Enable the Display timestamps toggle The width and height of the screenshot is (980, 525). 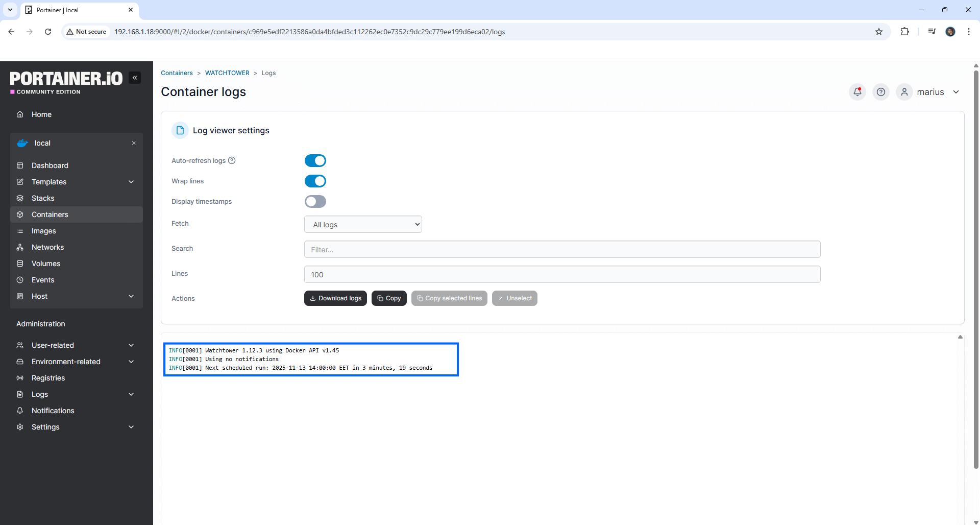tap(315, 202)
